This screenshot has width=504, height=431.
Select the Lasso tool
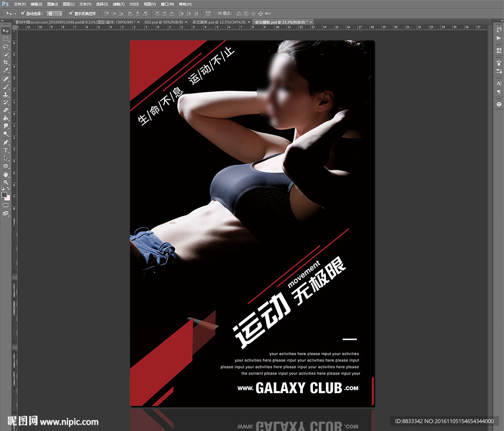click(x=6, y=47)
